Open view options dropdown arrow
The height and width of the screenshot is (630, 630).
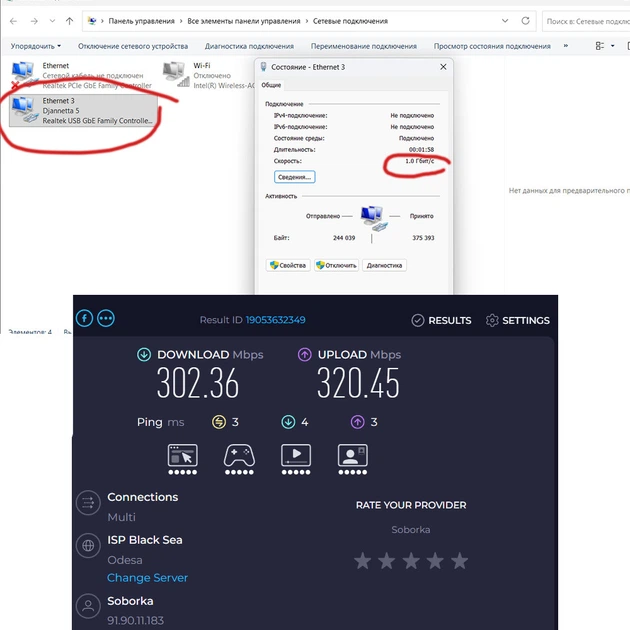pos(613,46)
